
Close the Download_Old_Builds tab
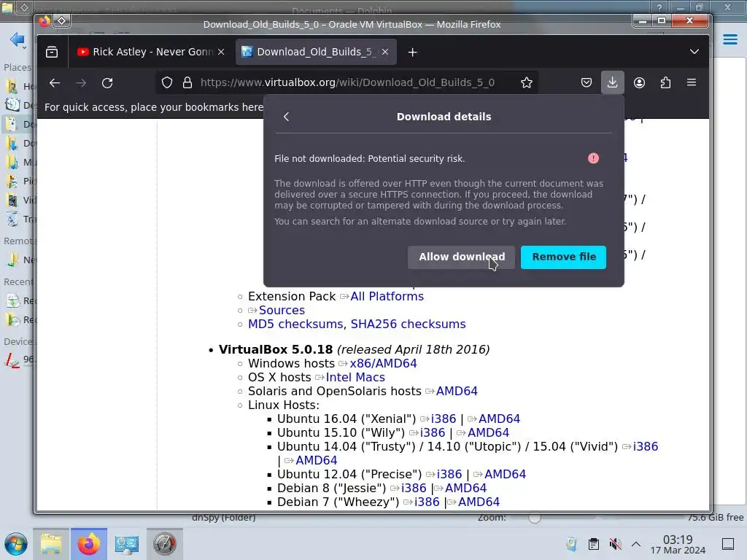click(x=385, y=52)
